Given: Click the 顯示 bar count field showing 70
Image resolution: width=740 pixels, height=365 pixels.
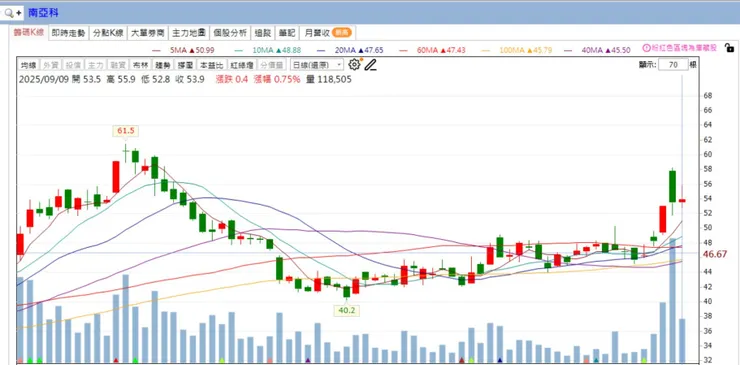Looking at the screenshot, I should [x=673, y=65].
